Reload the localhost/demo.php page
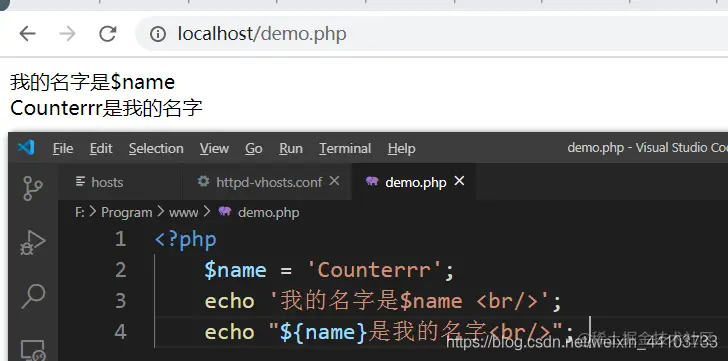The image size is (728, 361). point(108,34)
